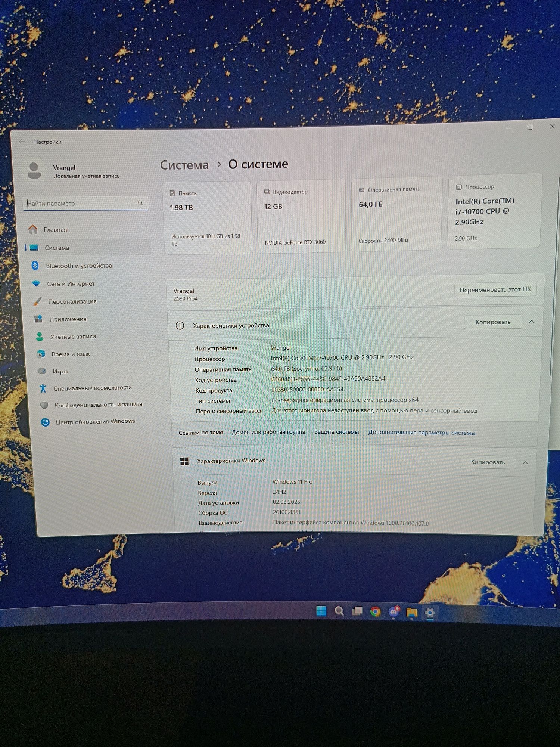The image size is (560, 747).
Task: Click the Settings gear on taskbar
Action: click(x=430, y=613)
